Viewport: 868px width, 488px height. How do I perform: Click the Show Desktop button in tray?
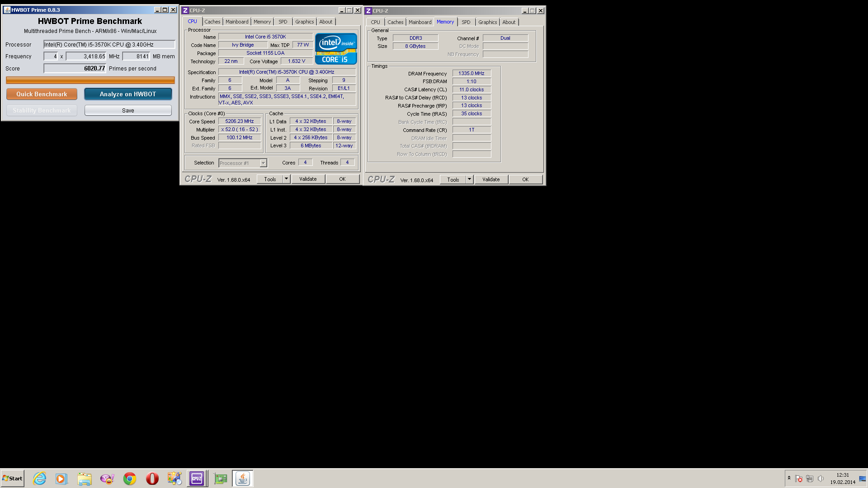tap(863, 479)
